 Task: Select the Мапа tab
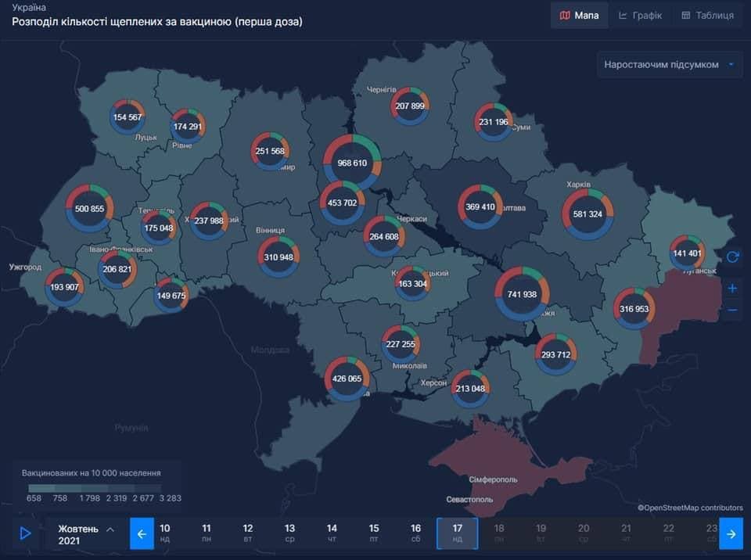(x=579, y=15)
